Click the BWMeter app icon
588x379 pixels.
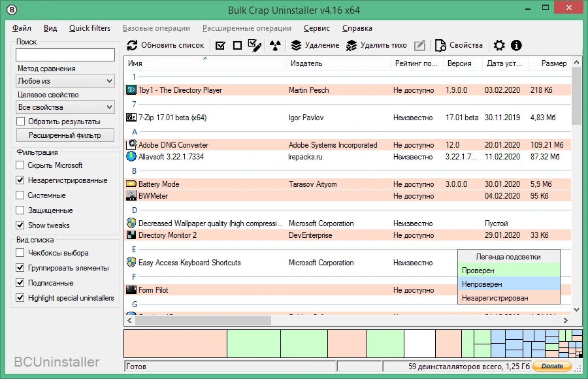pos(131,196)
